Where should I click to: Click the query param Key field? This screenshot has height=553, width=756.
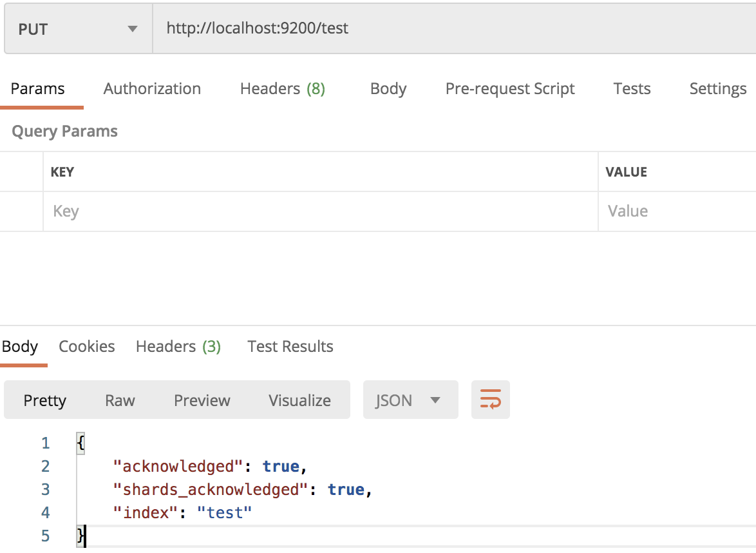point(320,211)
